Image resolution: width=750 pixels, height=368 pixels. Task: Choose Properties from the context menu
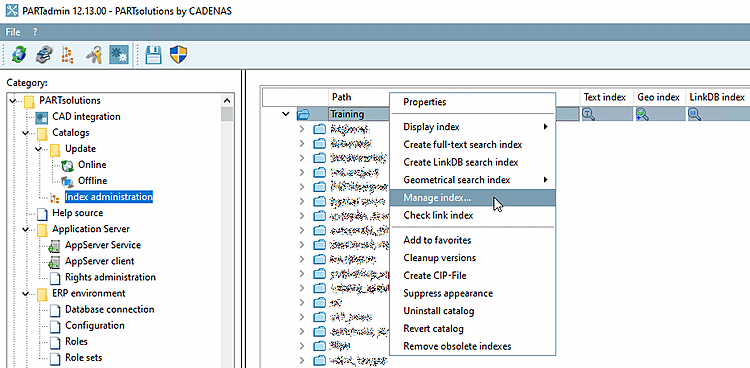tap(473, 102)
